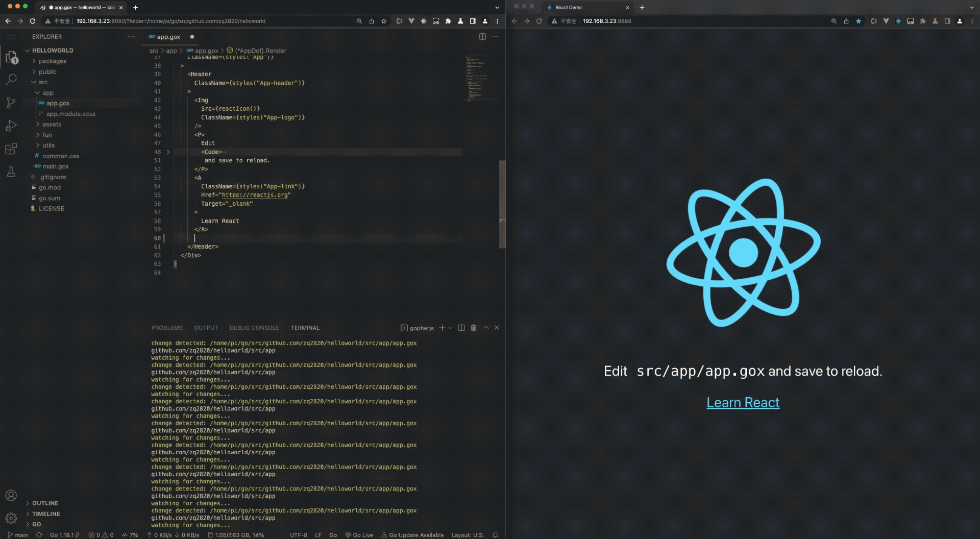Change the UTF-8 file encoding

click(x=299, y=535)
